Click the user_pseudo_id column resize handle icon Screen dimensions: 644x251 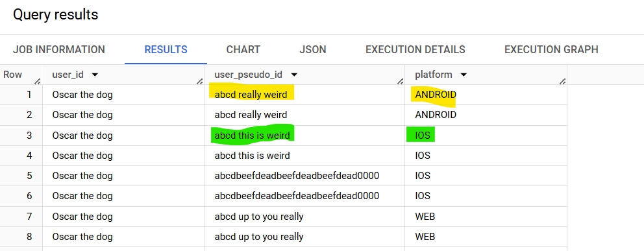[400, 81]
